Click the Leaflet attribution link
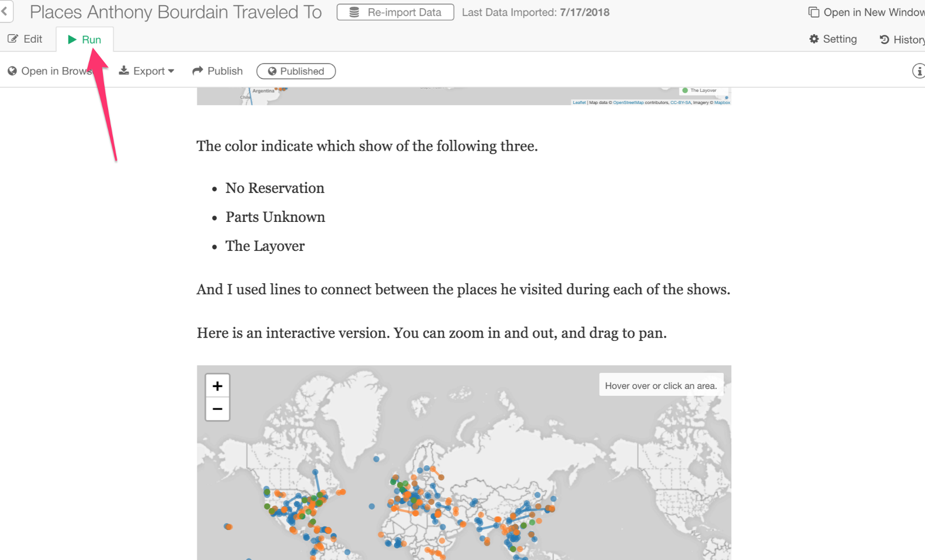925x560 pixels. (x=579, y=103)
